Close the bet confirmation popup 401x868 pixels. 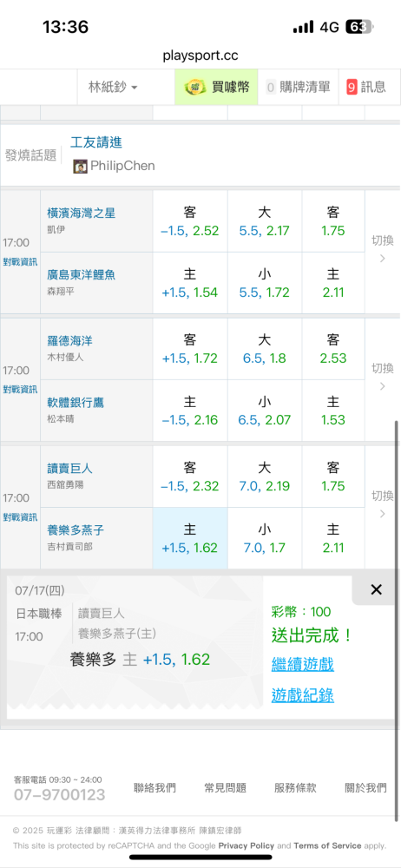376,589
